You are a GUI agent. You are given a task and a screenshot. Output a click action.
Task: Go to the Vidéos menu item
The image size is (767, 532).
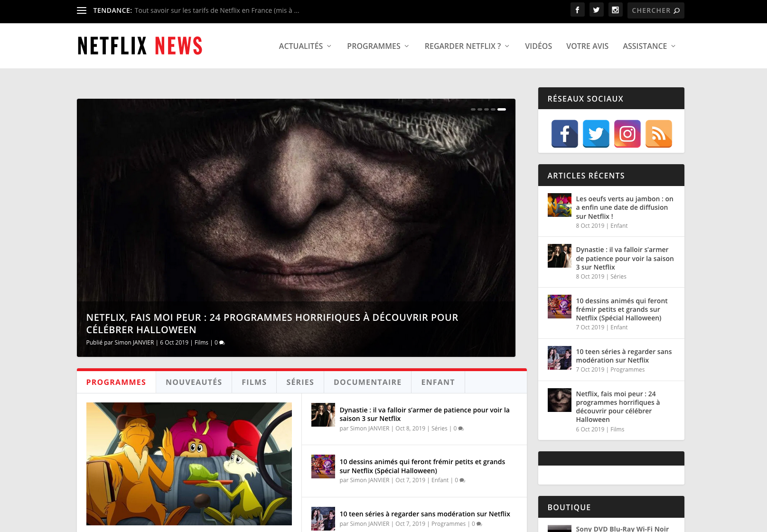[x=538, y=46]
